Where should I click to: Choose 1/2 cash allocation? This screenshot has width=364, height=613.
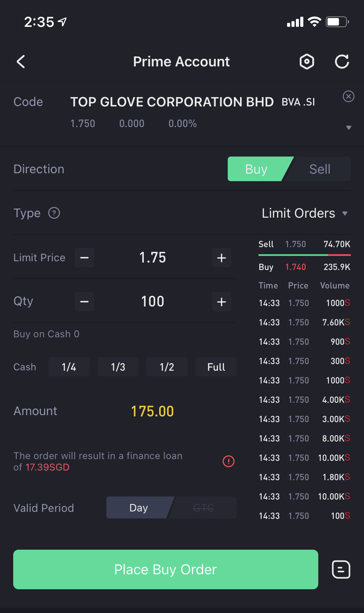tap(167, 367)
